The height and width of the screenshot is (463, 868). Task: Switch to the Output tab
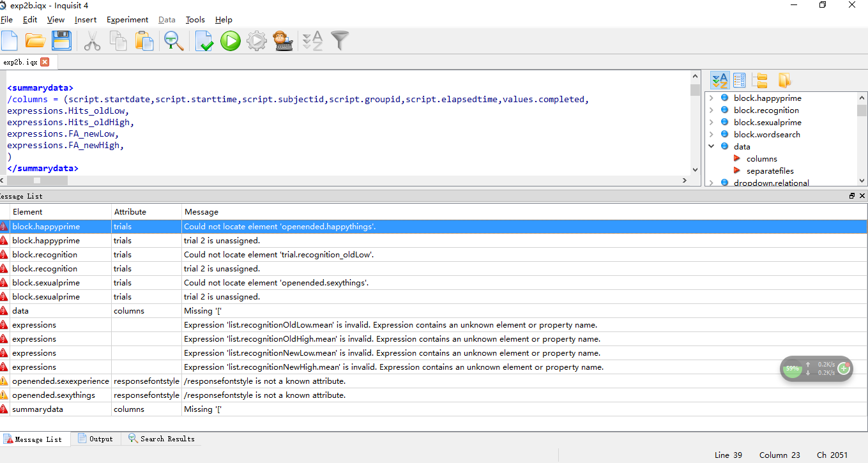click(x=95, y=439)
